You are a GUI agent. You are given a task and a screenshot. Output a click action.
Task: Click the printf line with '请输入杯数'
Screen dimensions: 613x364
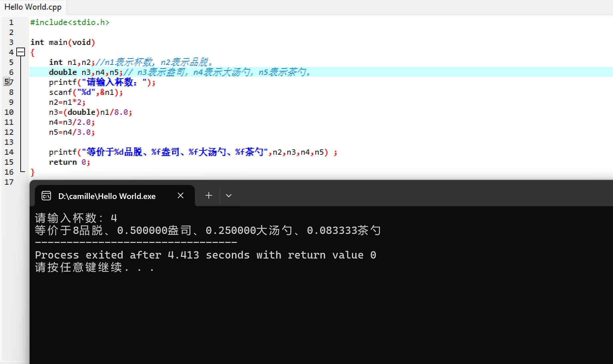pos(102,82)
